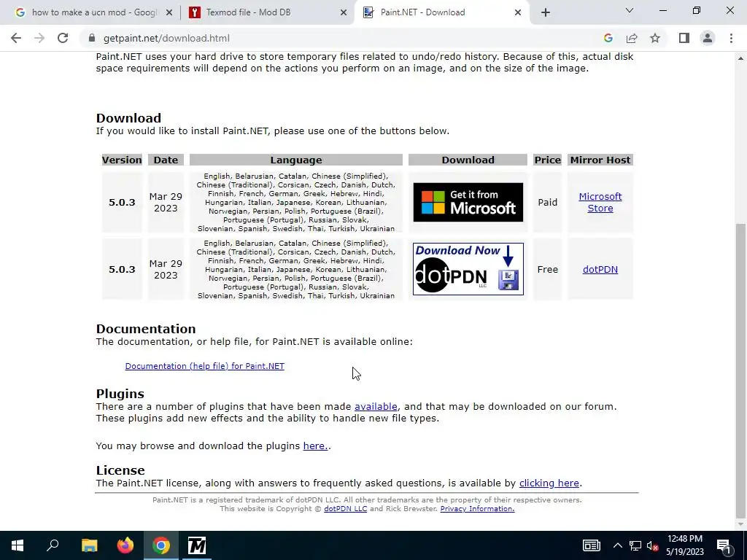
Task: Open the browser side panel
Action: 684,38
